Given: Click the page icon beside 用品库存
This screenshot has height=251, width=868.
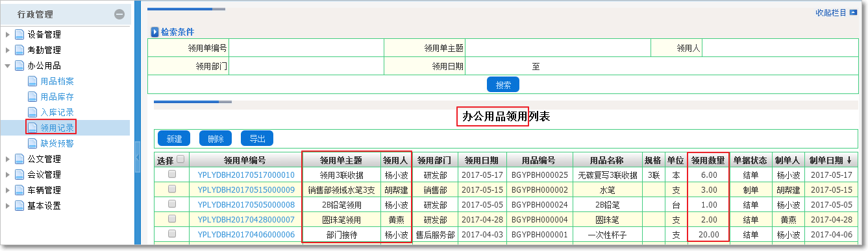Looking at the screenshot, I should coord(32,97).
